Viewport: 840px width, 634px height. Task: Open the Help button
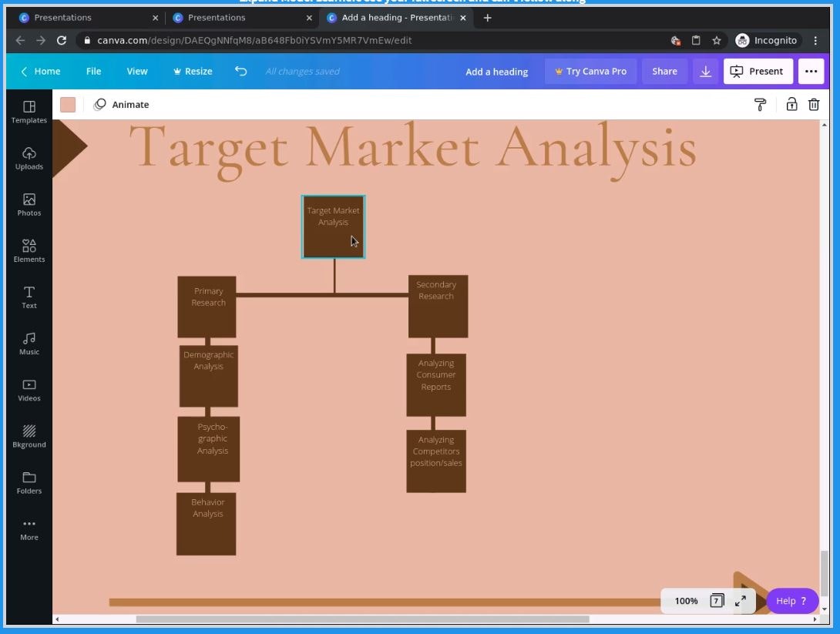pos(791,601)
